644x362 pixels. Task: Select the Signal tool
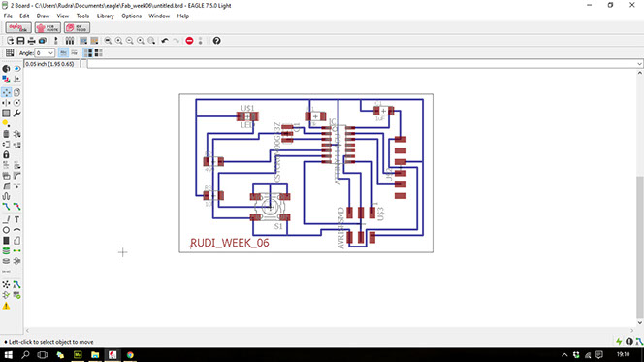click(16, 250)
